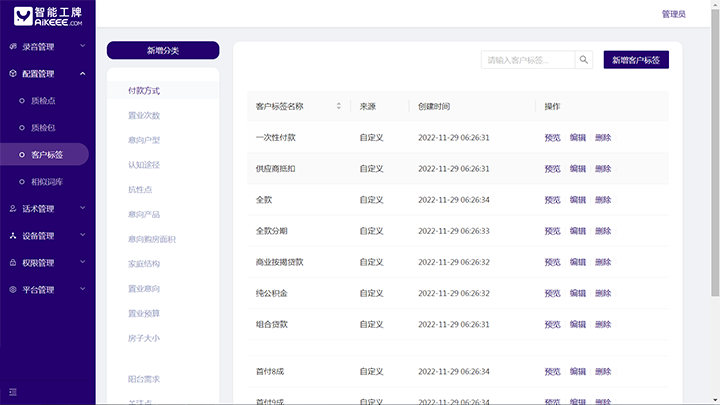
Task: Focus the customer tag search field
Action: 528,60
